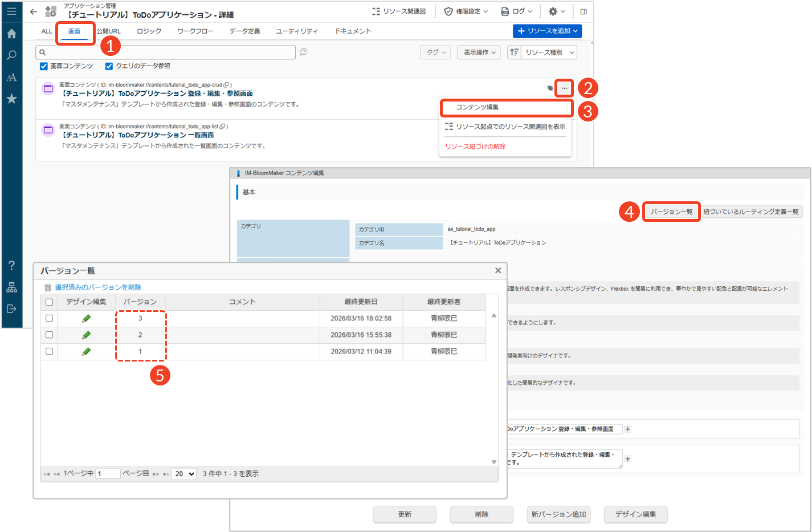
Task: Click the バージョン一覧 button
Action: 671,212
